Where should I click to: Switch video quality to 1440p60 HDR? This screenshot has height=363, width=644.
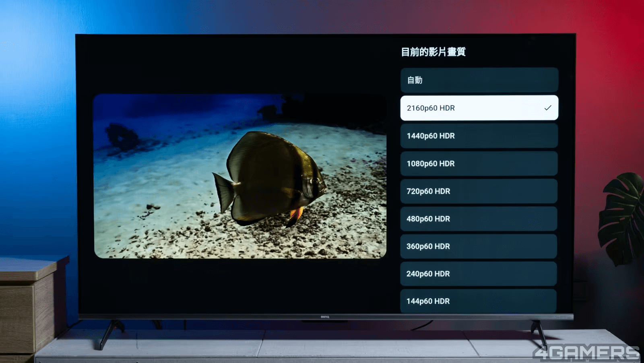click(x=479, y=136)
